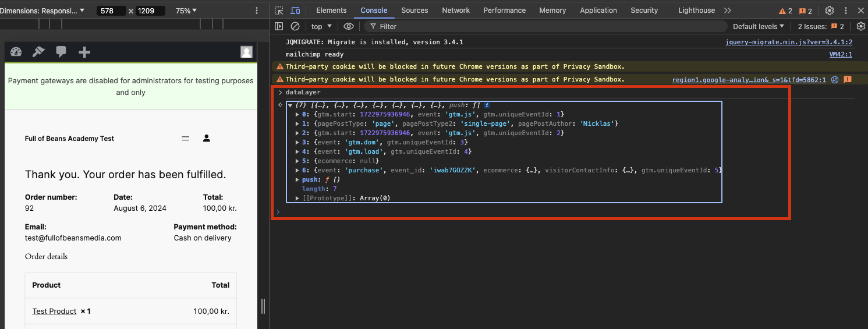Open the account person icon
The image size is (868, 329).
[x=206, y=138]
